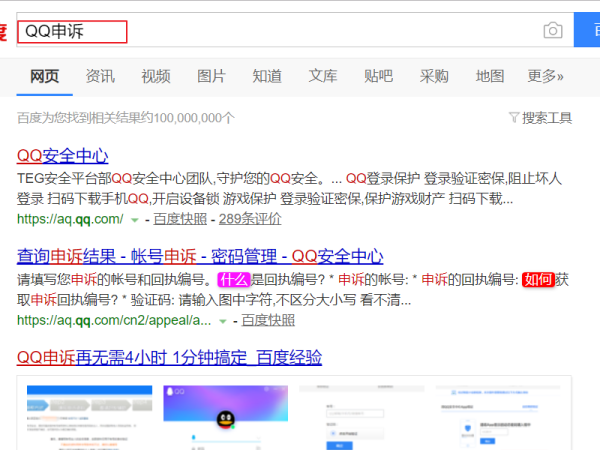Expand the 更多» menu
Viewport: 600px width, 450px height.
(x=545, y=76)
